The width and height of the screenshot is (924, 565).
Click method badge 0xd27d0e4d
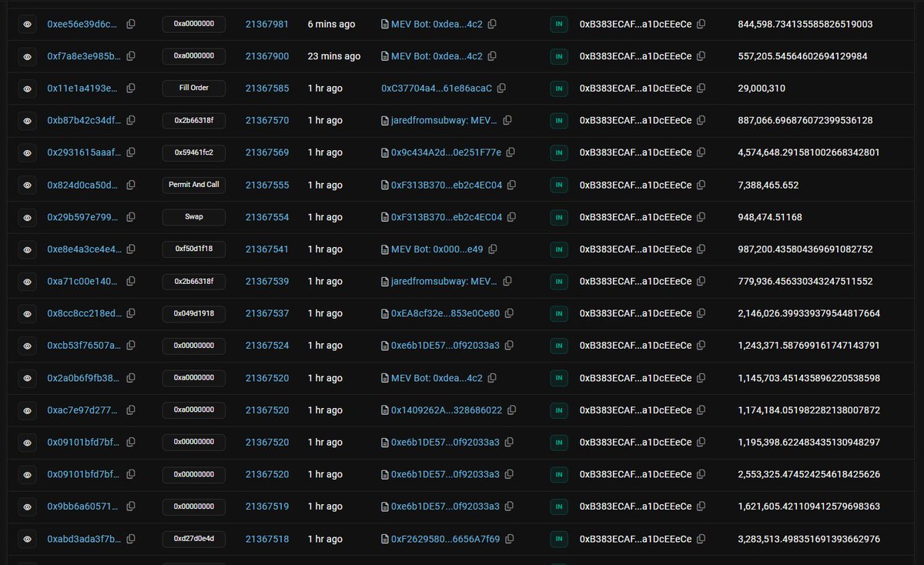click(x=194, y=539)
